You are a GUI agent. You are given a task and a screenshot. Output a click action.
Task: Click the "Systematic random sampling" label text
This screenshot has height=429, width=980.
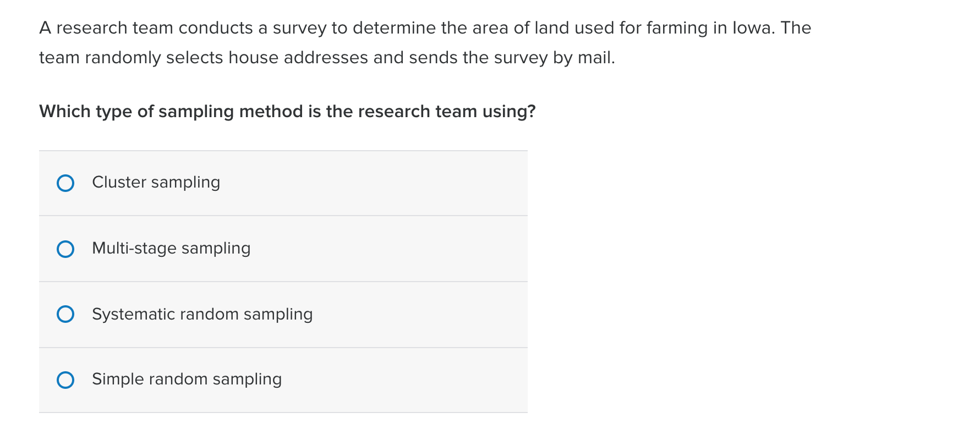[202, 314]
